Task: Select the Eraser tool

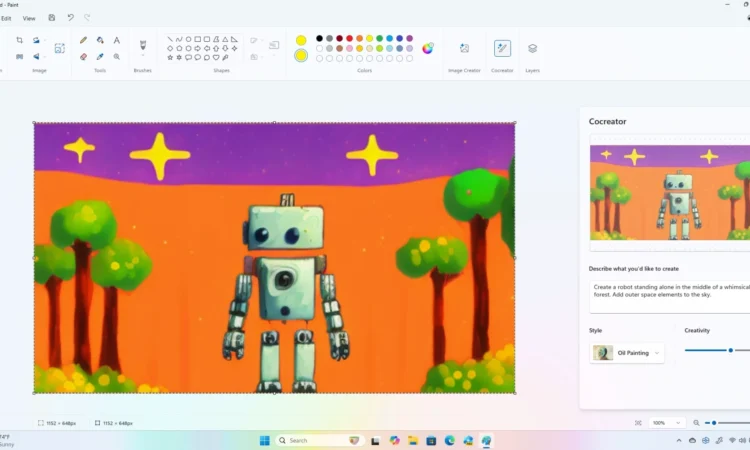Action: tap(83, 56)
